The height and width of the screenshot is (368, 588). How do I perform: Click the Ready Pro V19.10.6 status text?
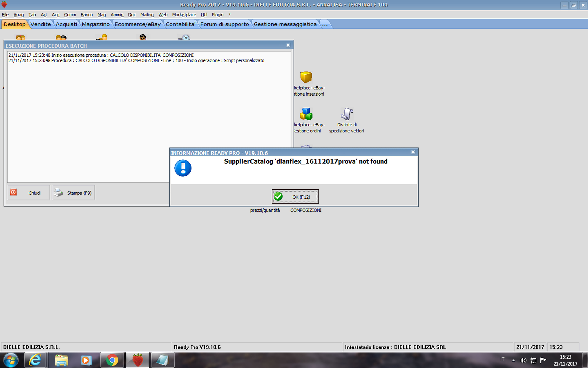click(197, 347)
